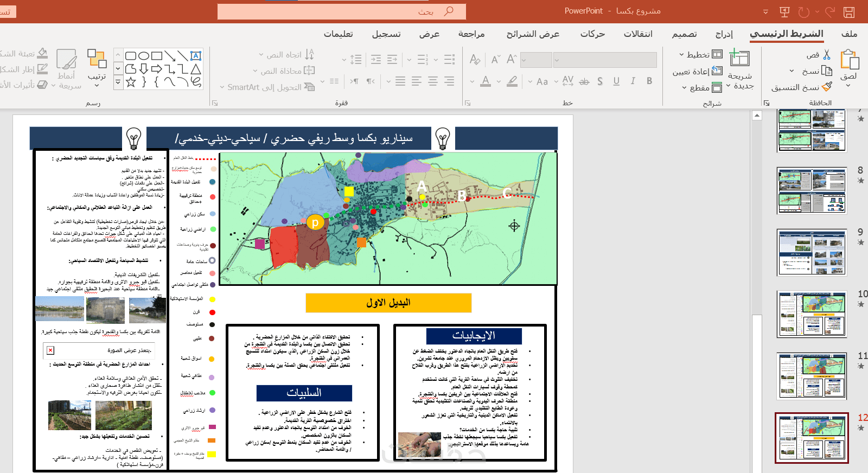
Task: Toggle text Shadow (S) formatting
Action: pos(600,81)
